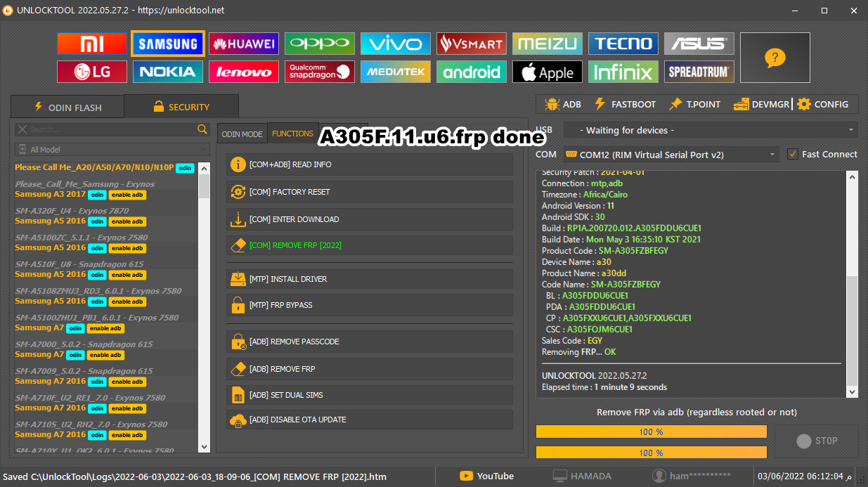Select the Samsung brand tile
Image resolution: width=868 pixels, height=487 pixels.
168,44
